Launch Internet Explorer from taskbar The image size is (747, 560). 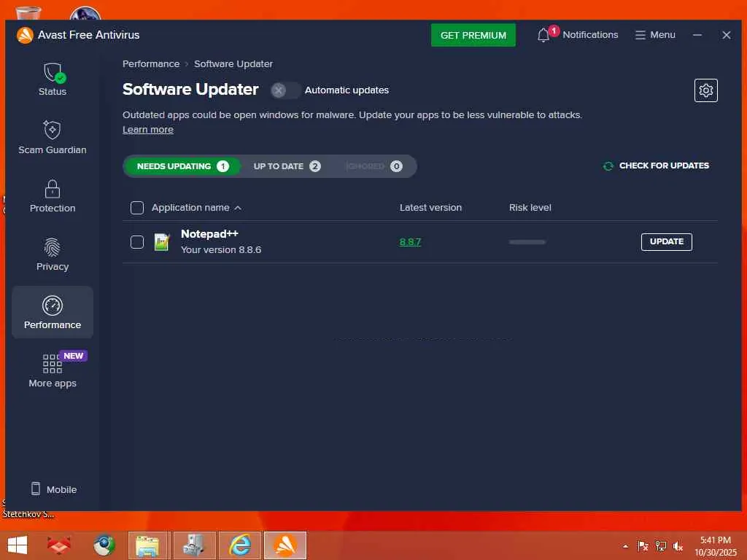click(240, 545)
